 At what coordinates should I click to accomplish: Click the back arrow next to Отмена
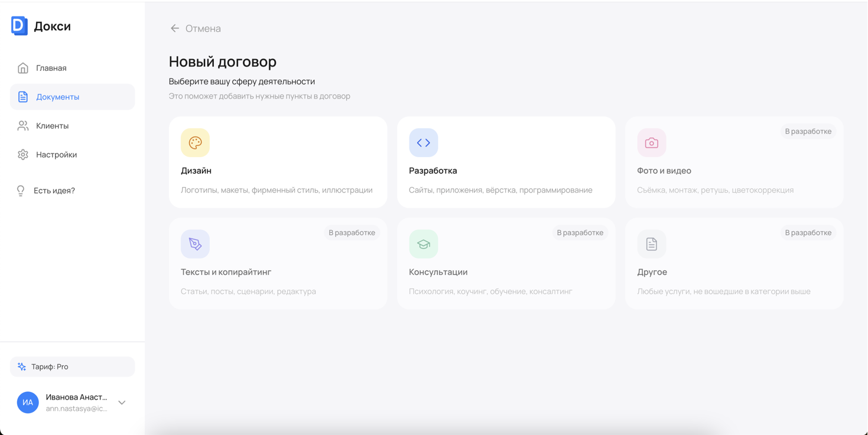click(x=174, y=28)
